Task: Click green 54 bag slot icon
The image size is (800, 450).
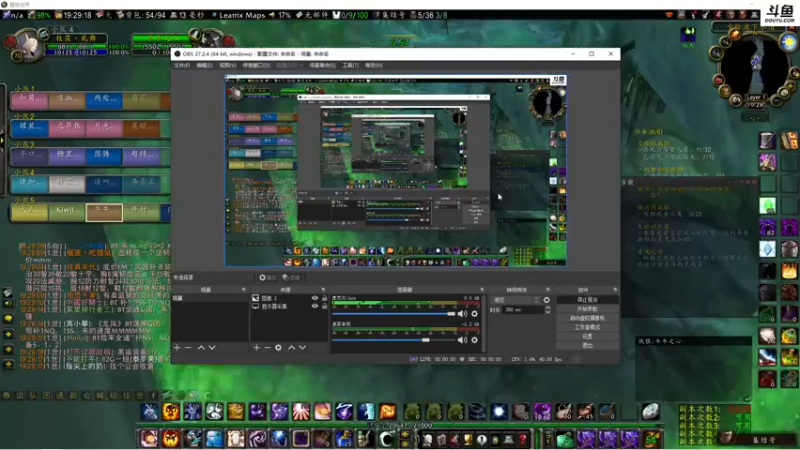Action: [x=652, y=439]
